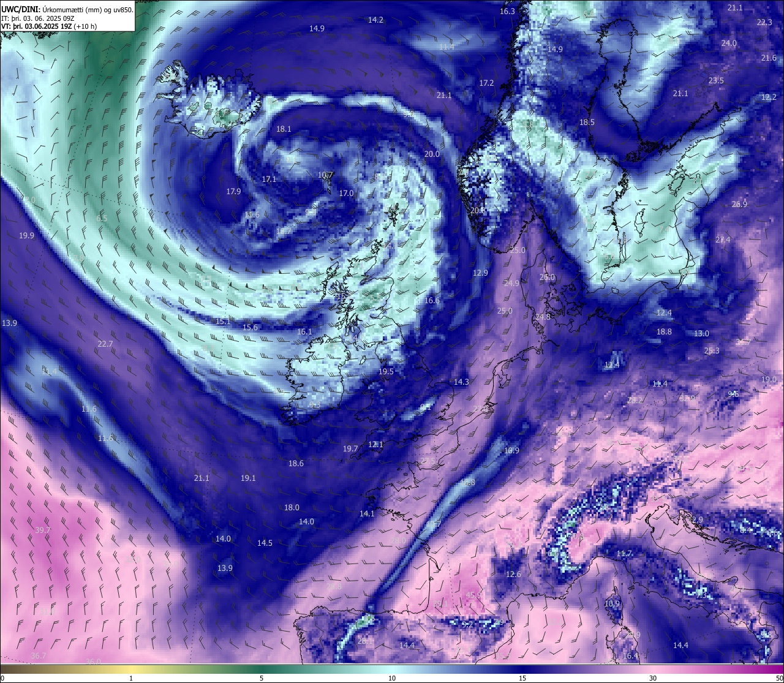Click the 14.5 value label

tap(265, 543)
